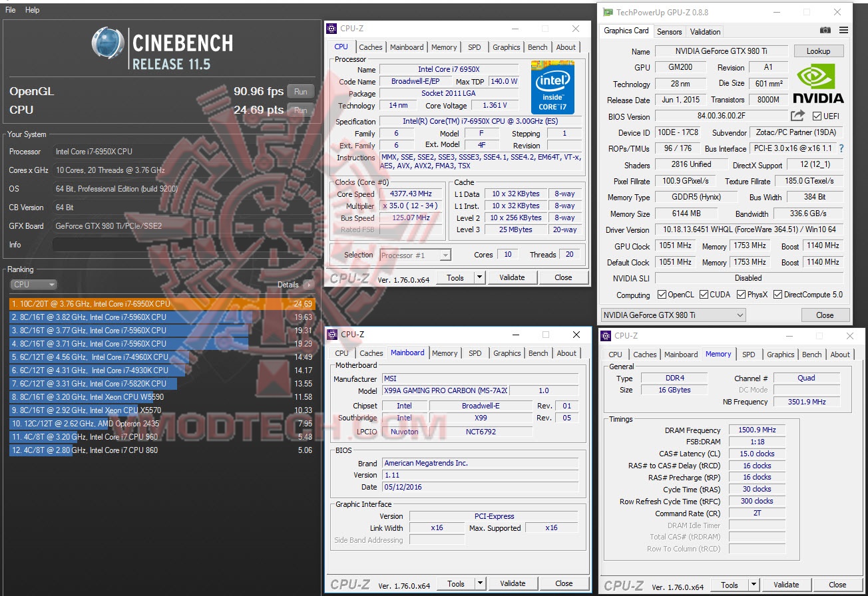Image resolution: width=868 pixels, height=596 pixels.
Task: Click the BIOS brand American Megatrends Inc.
Action: tap(480, 463)
